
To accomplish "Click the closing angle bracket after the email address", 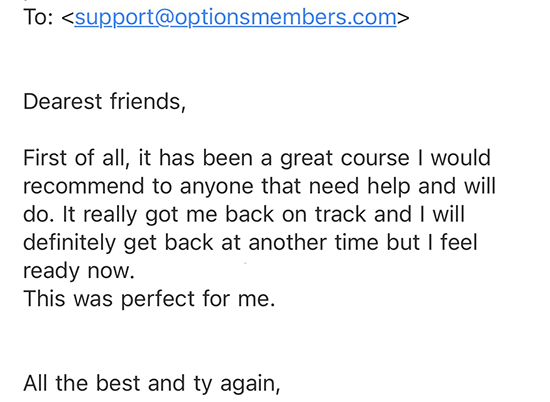I will [x=403, y=17].
